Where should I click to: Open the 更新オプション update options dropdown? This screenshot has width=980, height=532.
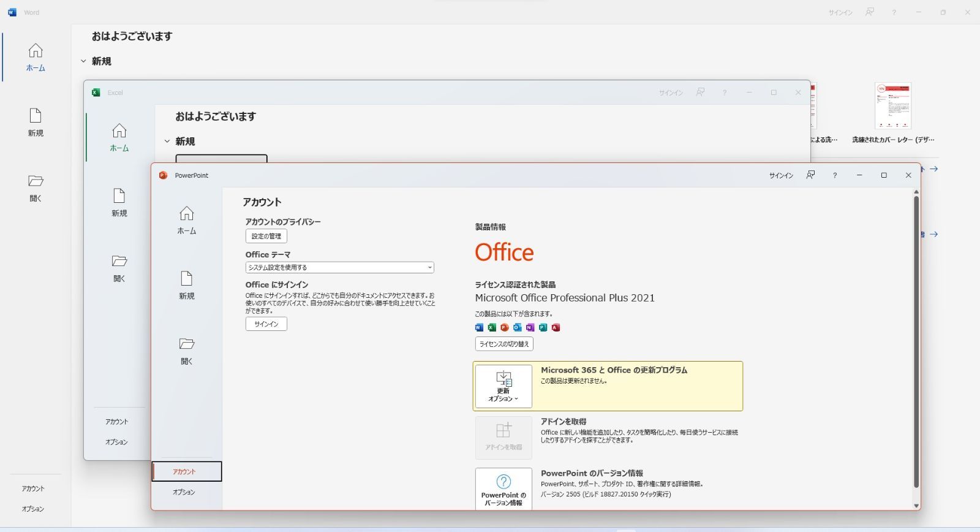[503, 386]
